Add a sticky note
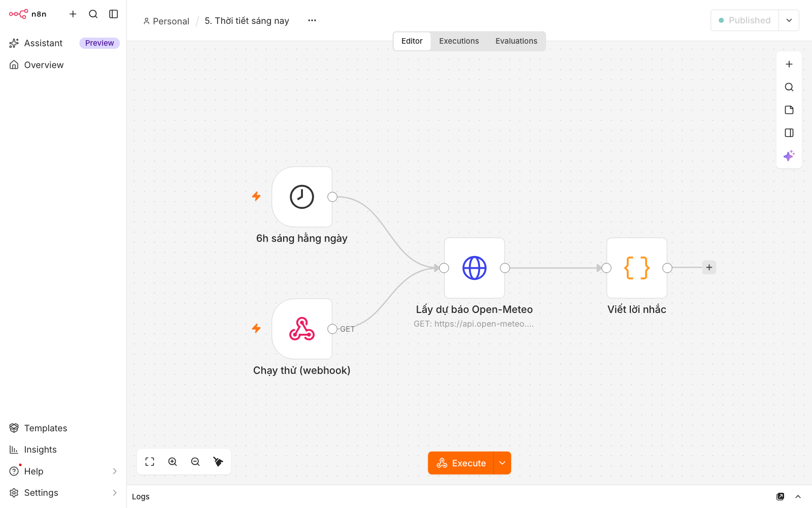 tap(789, 110)
